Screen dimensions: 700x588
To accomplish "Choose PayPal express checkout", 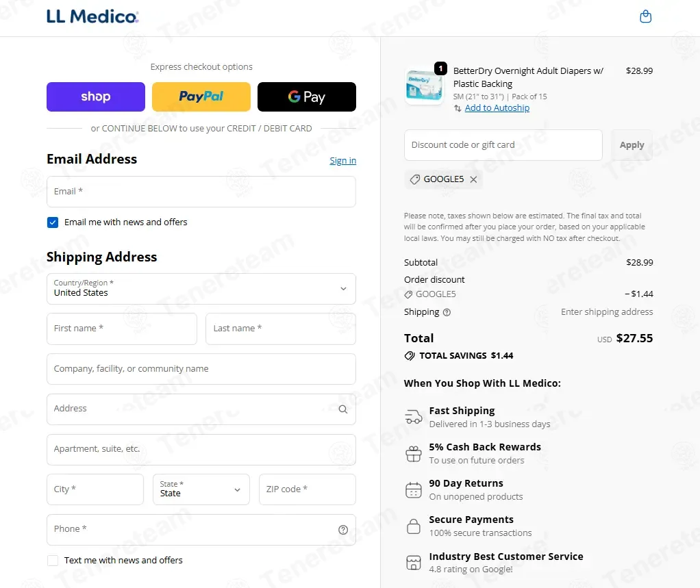I will [201, 97].
